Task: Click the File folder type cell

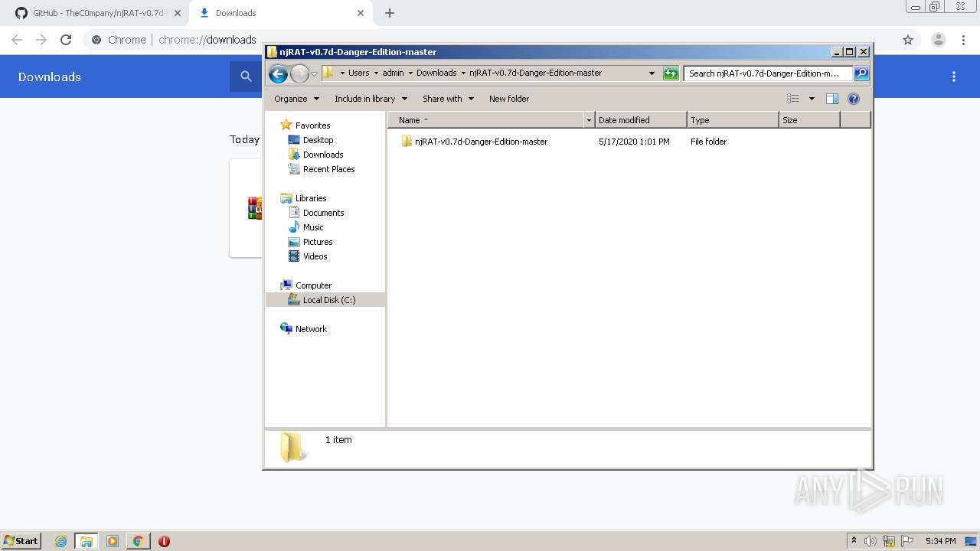Action: tap(708, 142)
